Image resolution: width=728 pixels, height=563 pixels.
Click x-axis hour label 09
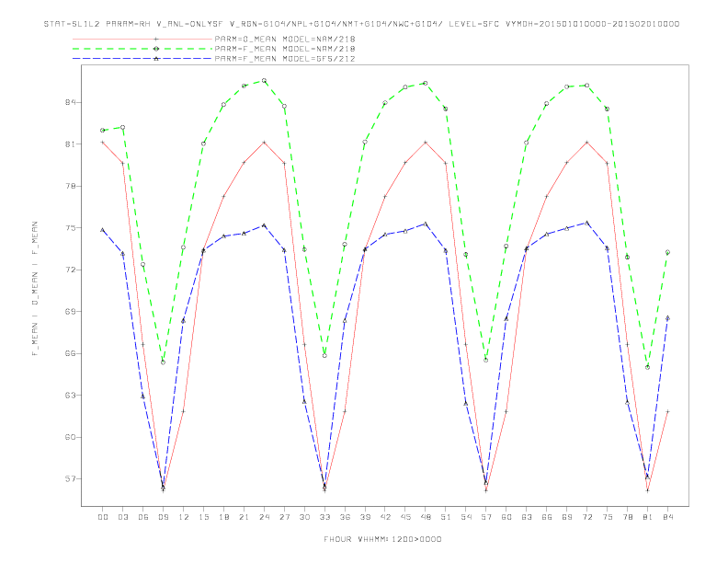[163, 517]
